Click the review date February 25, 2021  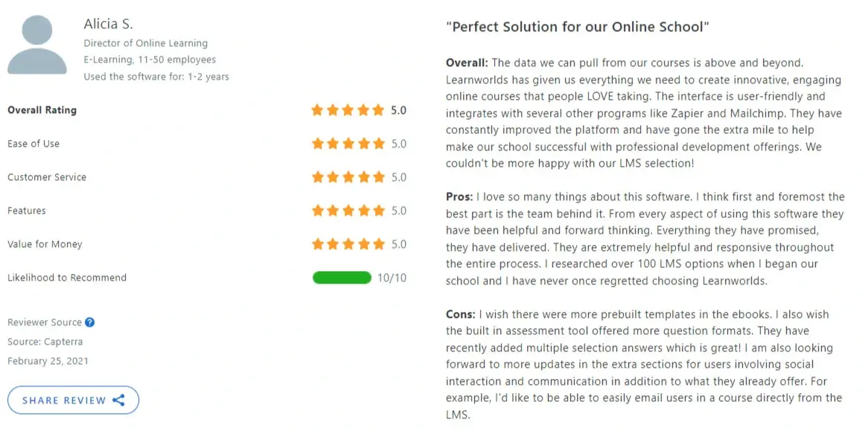(48, 360)
